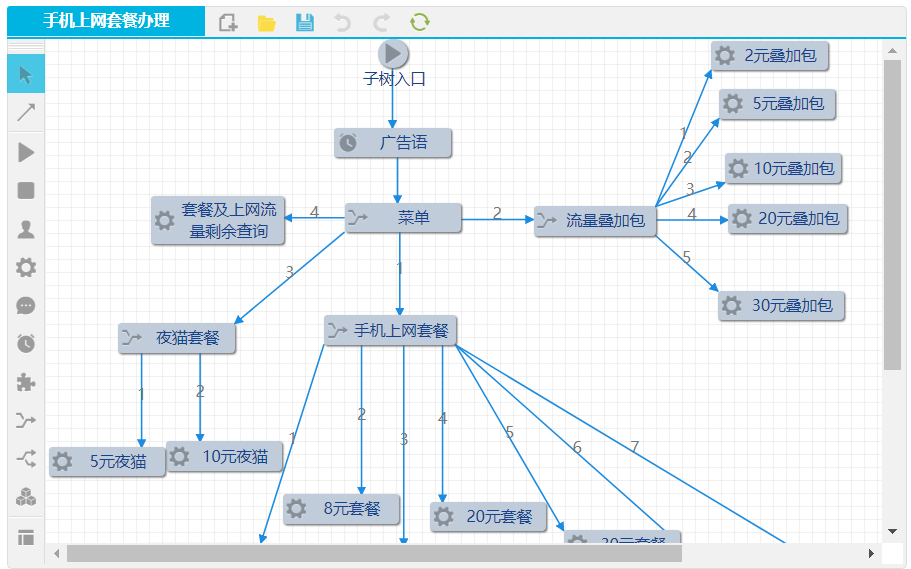
Task: Pick the puzzle piece node tool
Action: click(x=26, y=382)
